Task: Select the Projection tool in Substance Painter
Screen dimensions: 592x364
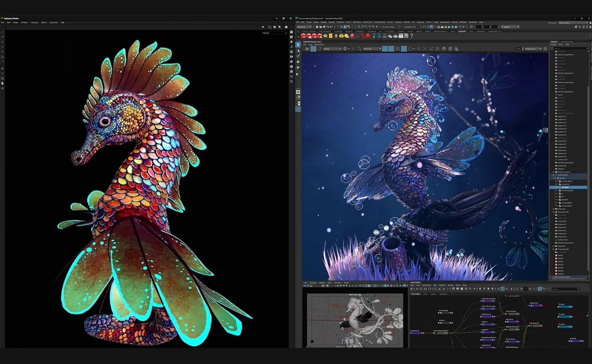Action: (x=2, y=42)
